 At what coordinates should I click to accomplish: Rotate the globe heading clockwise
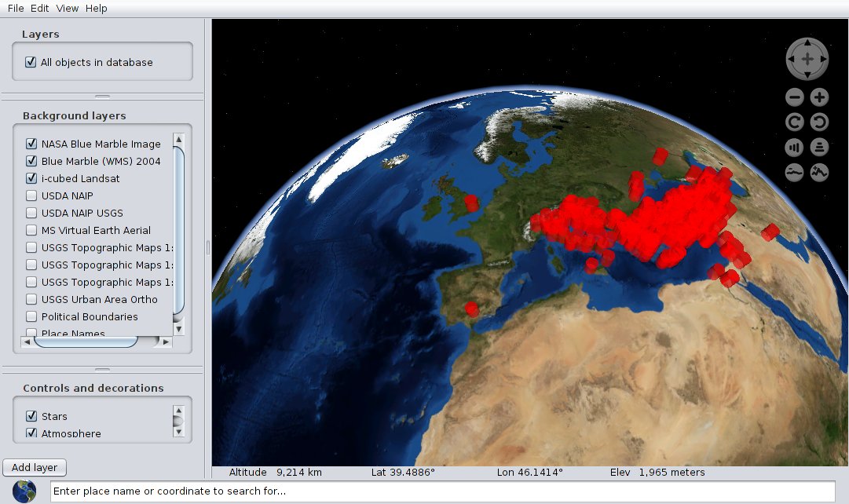pyautogui.click(x=794, y=122)
